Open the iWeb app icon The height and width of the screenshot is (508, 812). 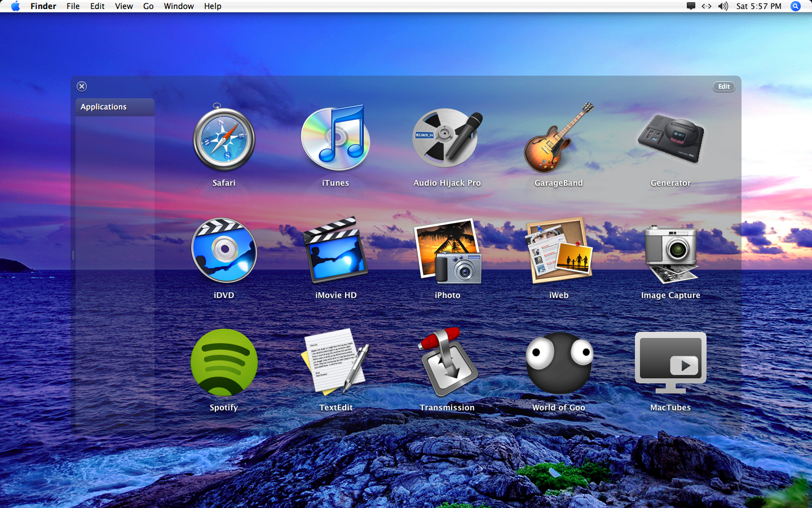[x=559, y=250]
